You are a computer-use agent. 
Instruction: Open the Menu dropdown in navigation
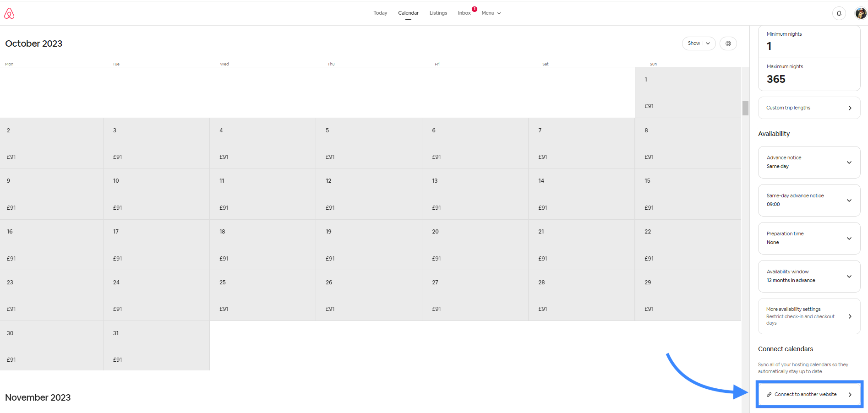[491, 13]
